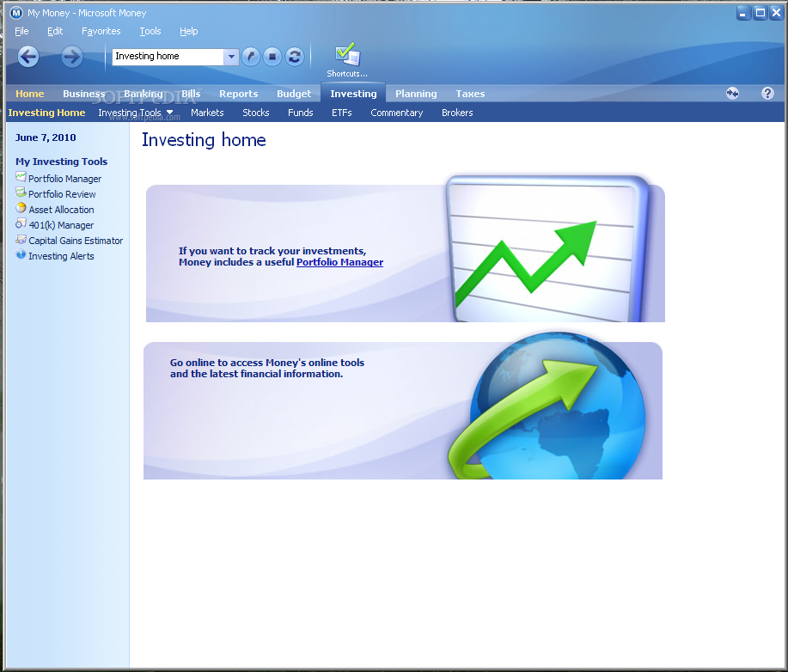Switch to the Home tab
This screenshot has height=672, width=788.
[x=30, y=94]
